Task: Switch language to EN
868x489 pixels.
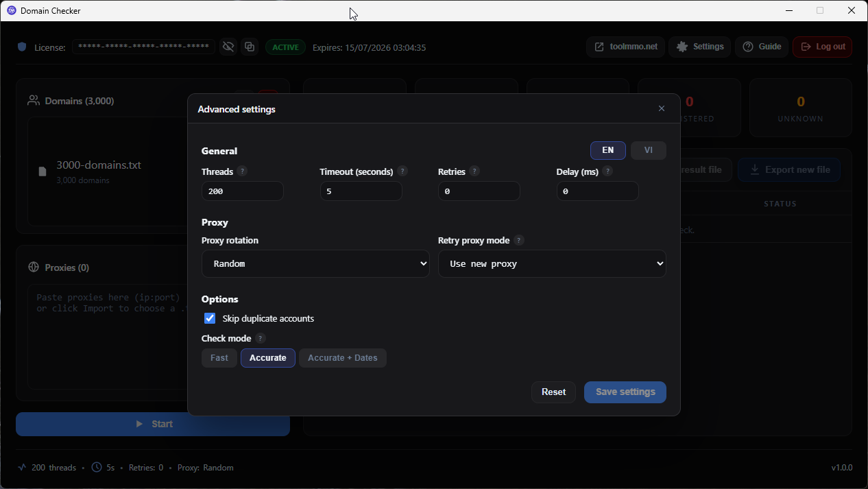Action: (x=608, y=150)
